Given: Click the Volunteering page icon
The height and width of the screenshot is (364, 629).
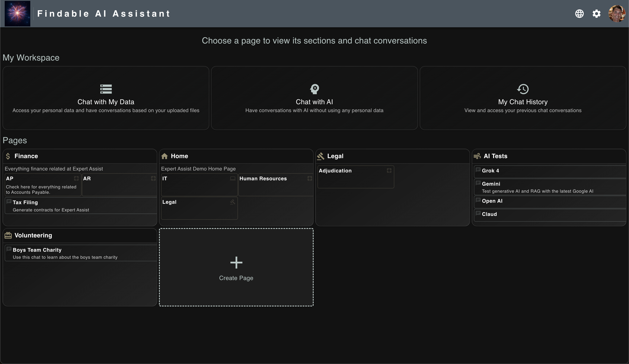Looking at the screenshot, I should click(x=8, y=235).
